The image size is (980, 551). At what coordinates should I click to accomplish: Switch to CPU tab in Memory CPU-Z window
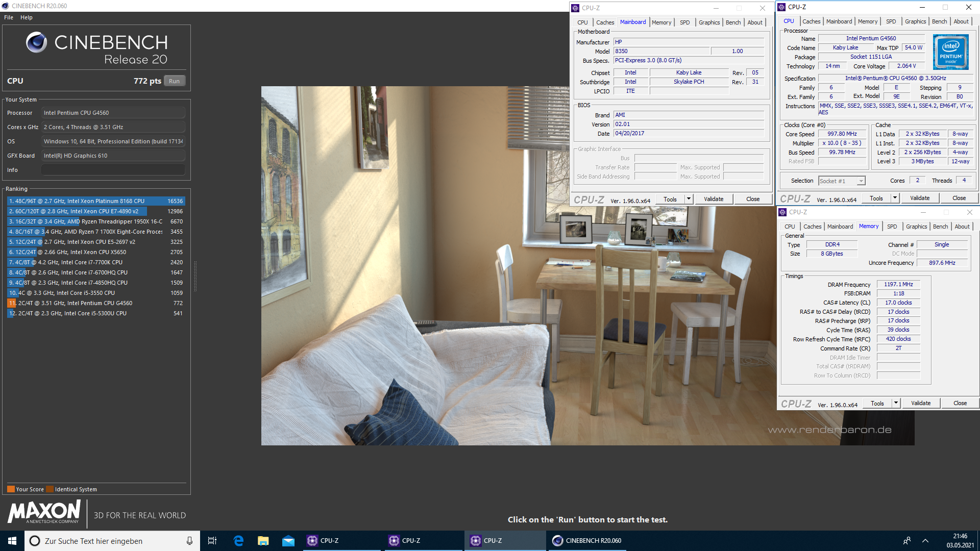790,227
